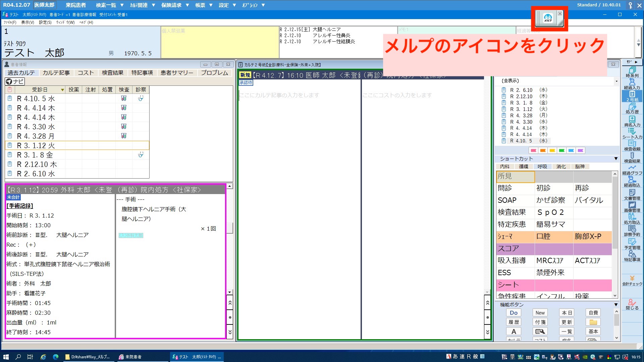
Task: Collapse the 機能ボタン panel
Action: tap(616, 305)
